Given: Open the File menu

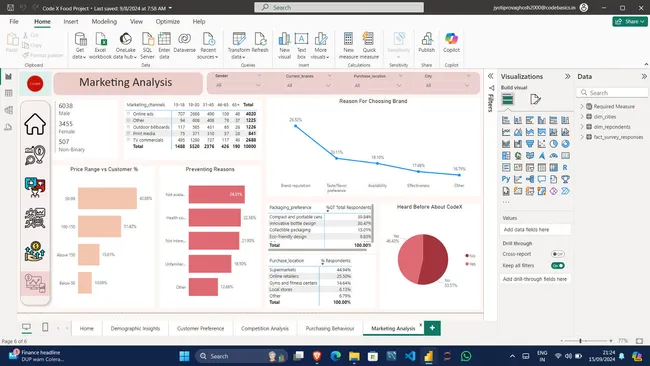Looking at the screenshot, I should pyautogui.click(x=14, y=22).
